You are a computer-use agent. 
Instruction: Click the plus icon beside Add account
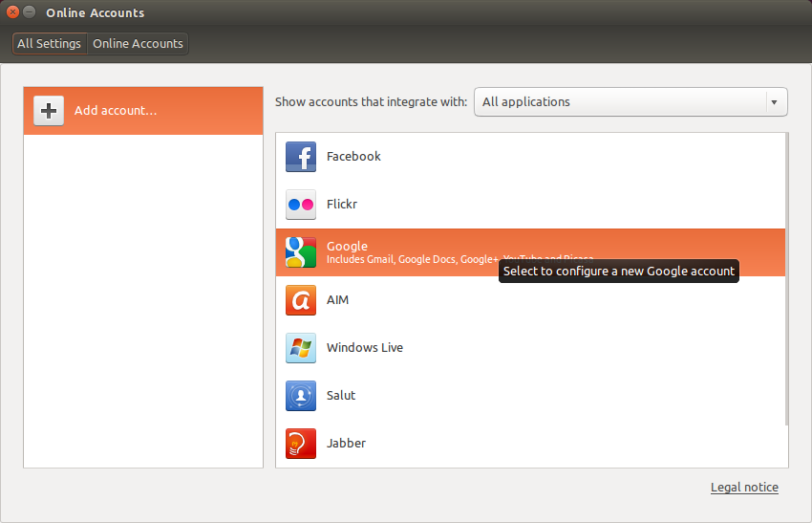click(49, 110)
